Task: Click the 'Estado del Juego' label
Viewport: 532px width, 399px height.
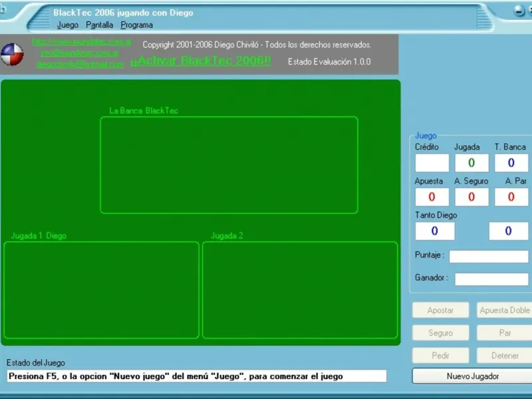Action: pos(36,362)
